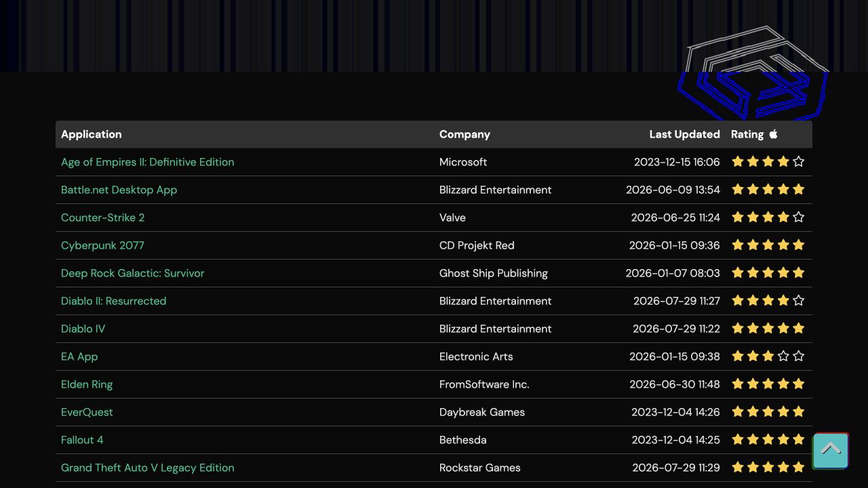Open Deep Rock Galactic: Survivor link
The height and width of the screenshot is (488, 868).
click(x=133, y=273)
